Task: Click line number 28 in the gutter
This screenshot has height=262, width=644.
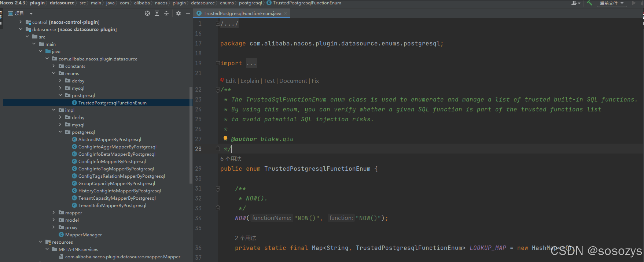Action: 198,149
